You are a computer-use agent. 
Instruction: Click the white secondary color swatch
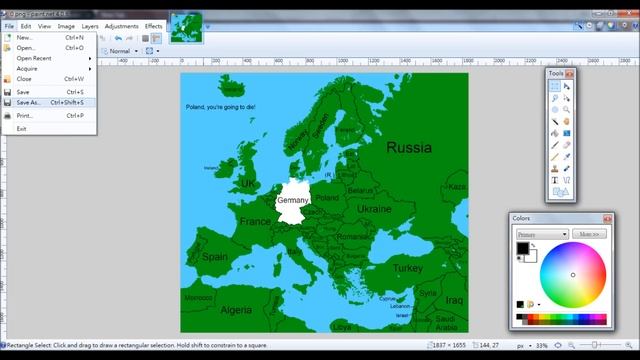pos(532,257)
